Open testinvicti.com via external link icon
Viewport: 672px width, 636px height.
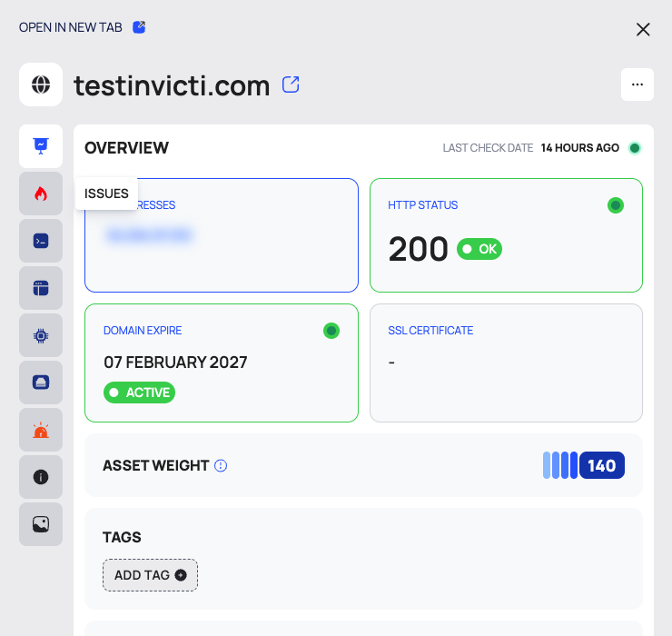pyautogui.click(x=291, y=84)
